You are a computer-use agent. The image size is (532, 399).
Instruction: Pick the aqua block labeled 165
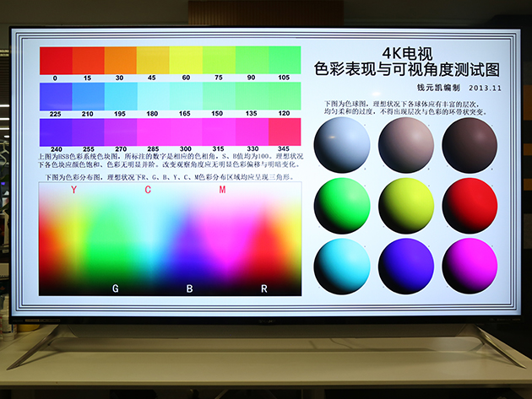(187, 96)
